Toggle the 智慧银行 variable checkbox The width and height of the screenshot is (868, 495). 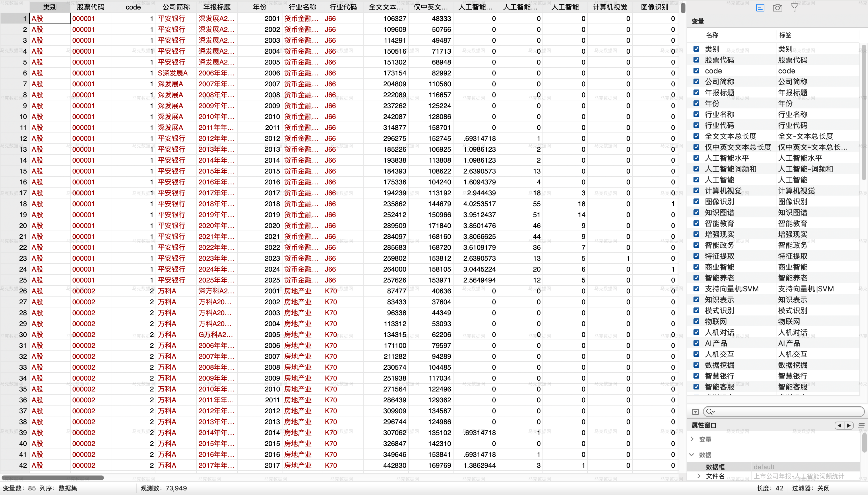coord(696,376)
